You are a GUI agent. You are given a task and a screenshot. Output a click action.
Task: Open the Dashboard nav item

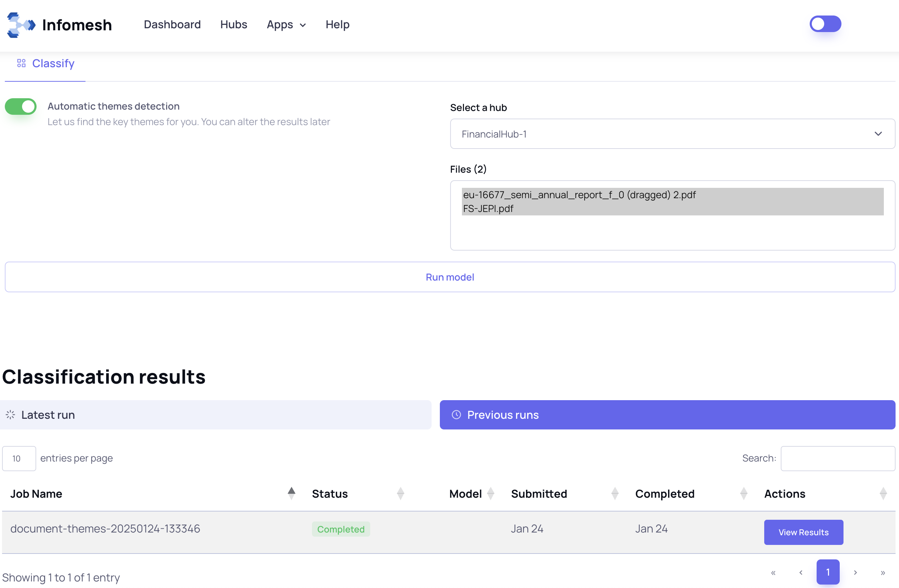point(172,25)
